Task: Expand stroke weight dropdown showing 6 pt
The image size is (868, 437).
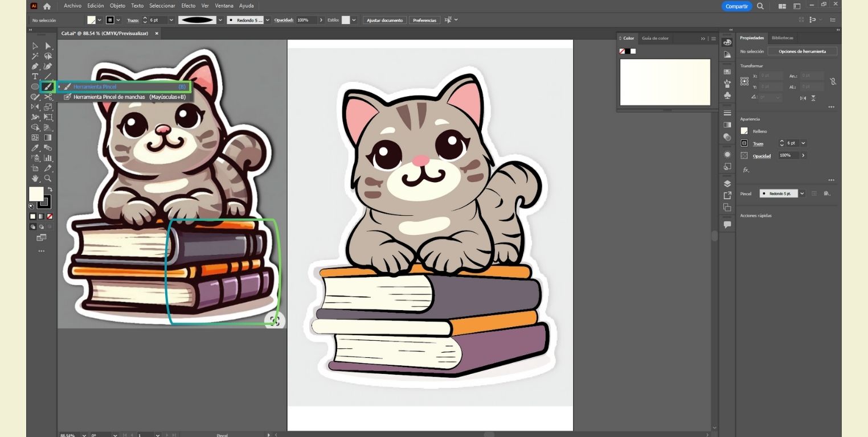Action: pyautogui.click(x=171, y=20)
